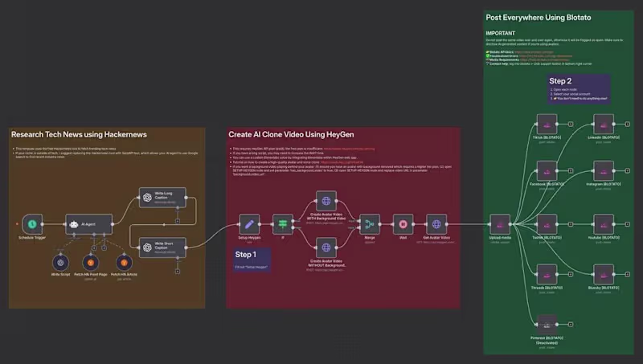
Task: Click plus connector after Instagram node
Action: 628,170
